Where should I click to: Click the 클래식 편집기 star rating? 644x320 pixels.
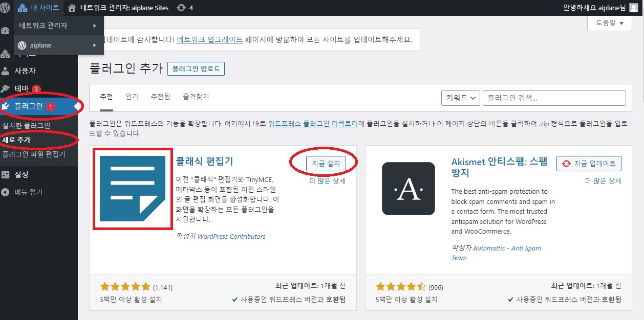pyautogui.click(x=125, y=286)
